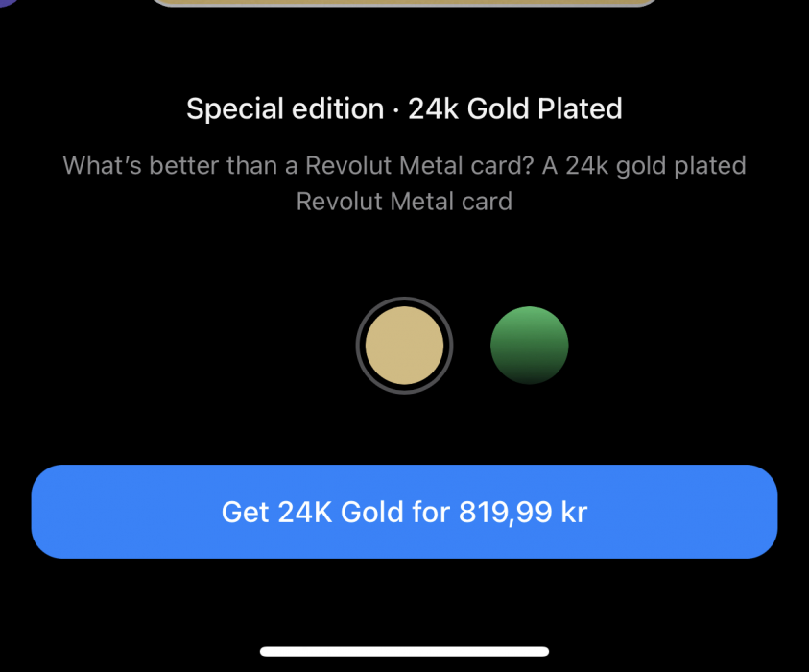Click the 'Revolut Metal card' second subtitle line
809x672 pixels.
tap(404, 202)
